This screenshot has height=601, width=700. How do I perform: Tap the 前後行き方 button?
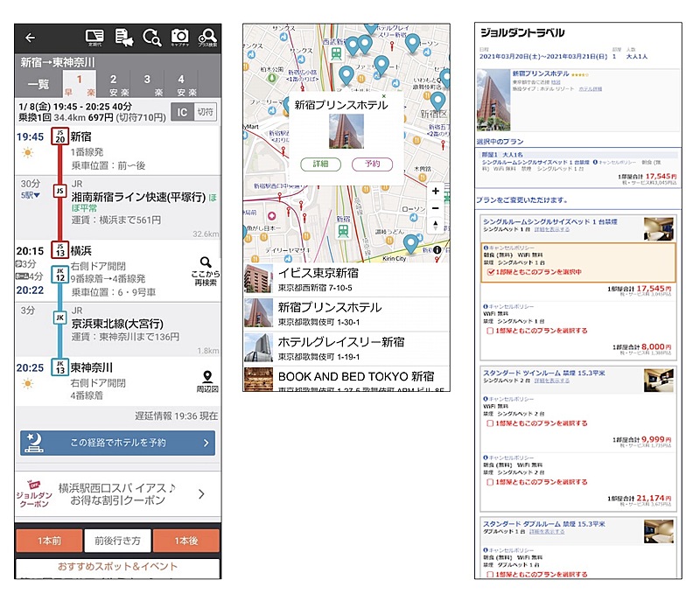point(117,541)
